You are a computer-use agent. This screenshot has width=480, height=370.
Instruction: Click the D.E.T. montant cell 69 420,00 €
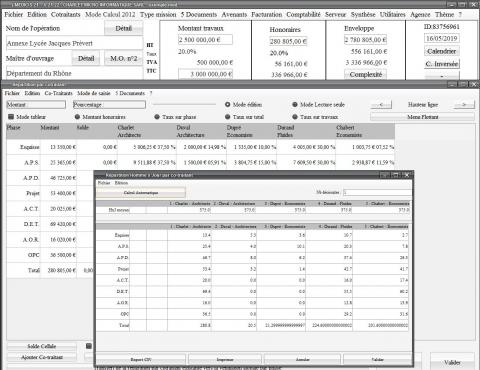coord(58,224)
